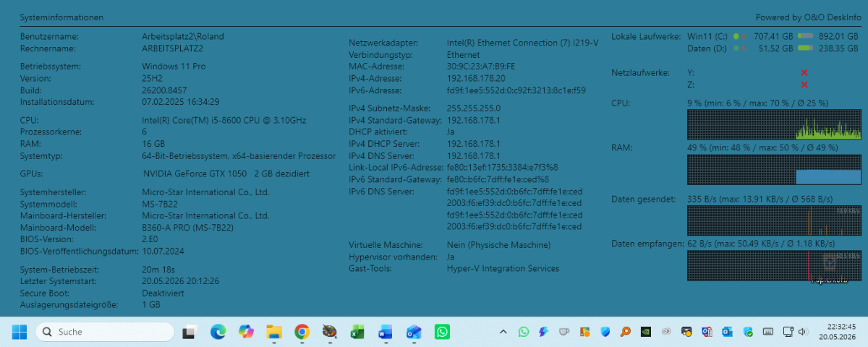Click the 'Windows 11 Pro' value
868x347 pixels.
tap(174, 66)
